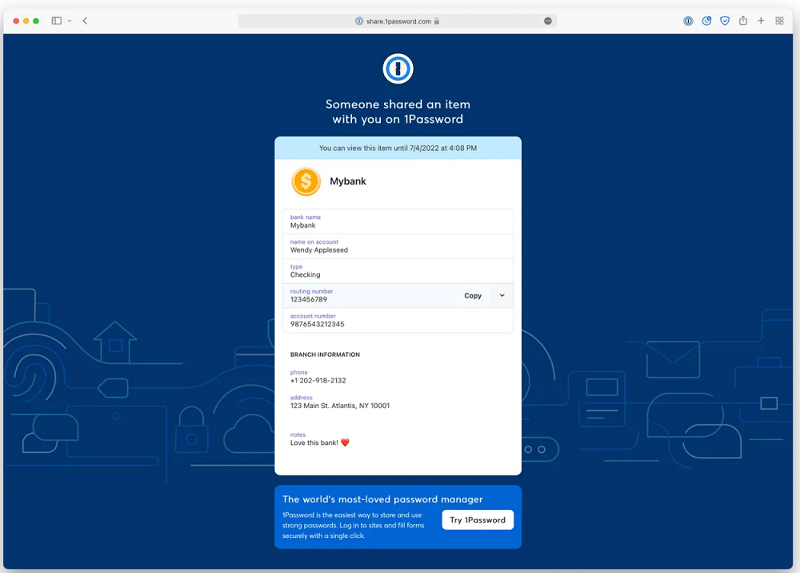Click the share.1password.com address bar
This screenshot has width=800, height=573.
point(397,21)
